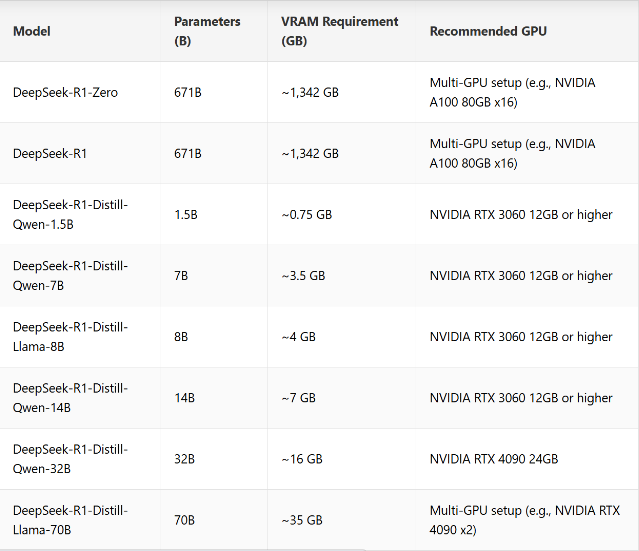Click the ~16 GB VRAM value
The width and height of the screenshot is (639, 551).
coord(302,459)
